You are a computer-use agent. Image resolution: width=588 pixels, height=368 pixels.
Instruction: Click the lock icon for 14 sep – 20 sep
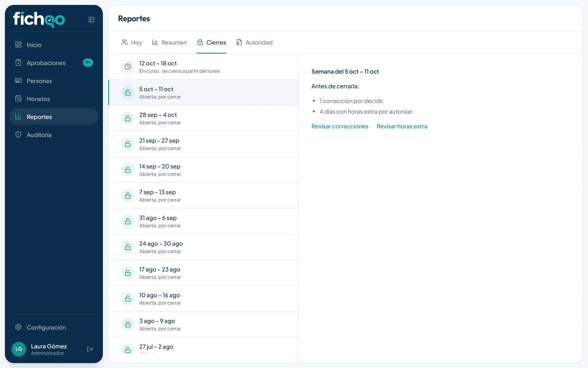128,170
